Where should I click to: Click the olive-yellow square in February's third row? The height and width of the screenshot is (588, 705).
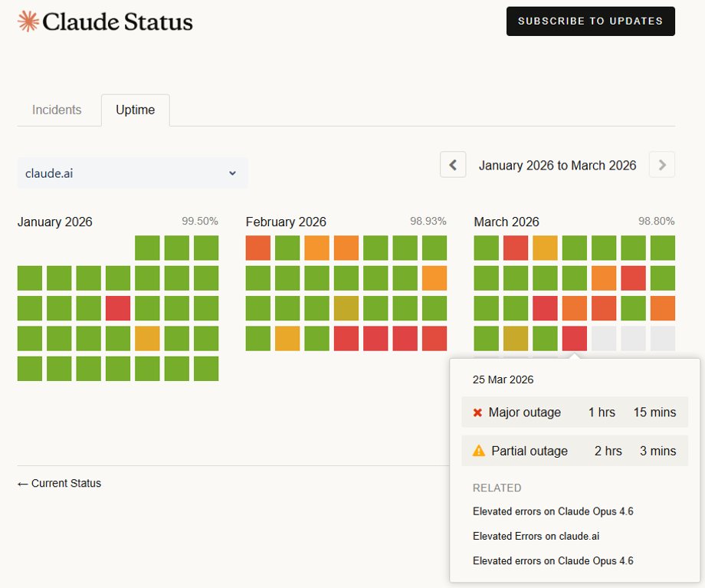(x=346, y=308)
